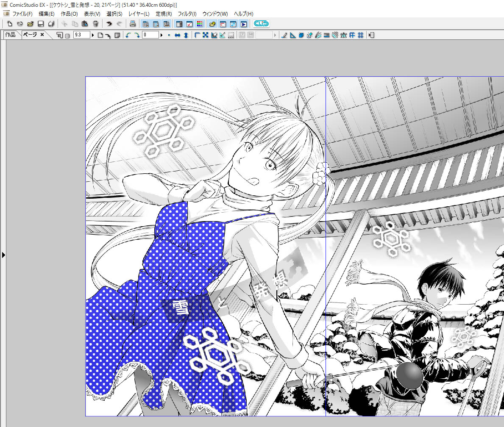Select the focus line ruler icon
The height and width of the screenshot is (427, 504).
tap(309, 35)
